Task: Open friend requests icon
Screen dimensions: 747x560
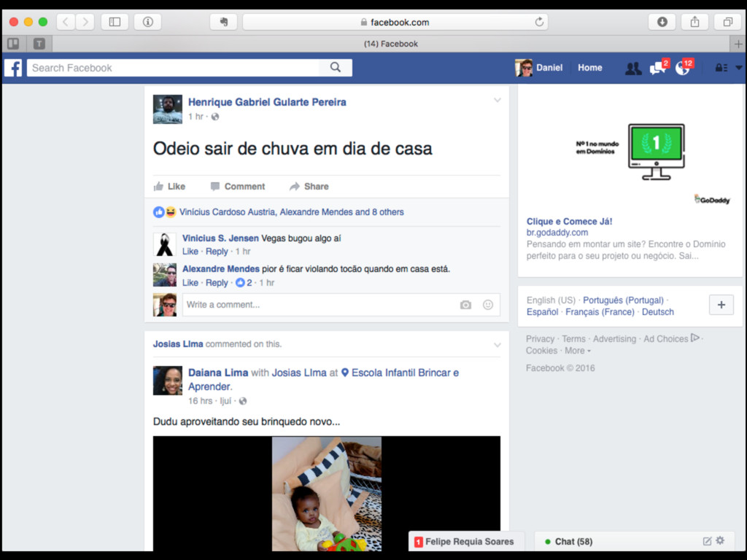Action: click(x=633, y=69)
